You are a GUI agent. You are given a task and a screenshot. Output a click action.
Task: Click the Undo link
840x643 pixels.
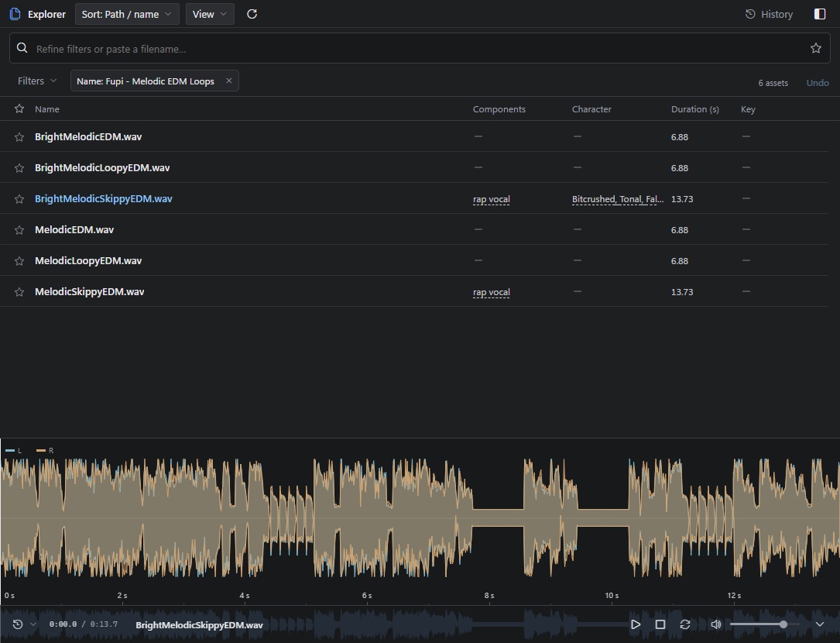pyautogui.click(x=818, y=83)
